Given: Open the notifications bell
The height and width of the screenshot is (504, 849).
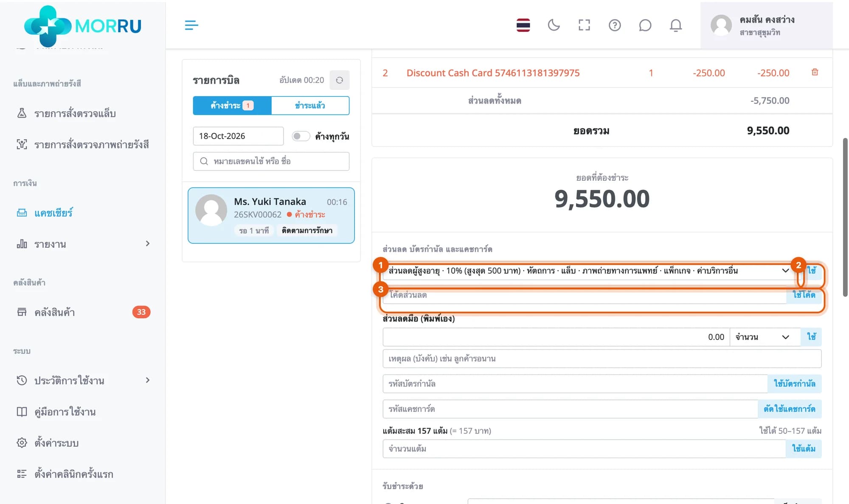Looking at the screenshot, I should coord(676,25).
